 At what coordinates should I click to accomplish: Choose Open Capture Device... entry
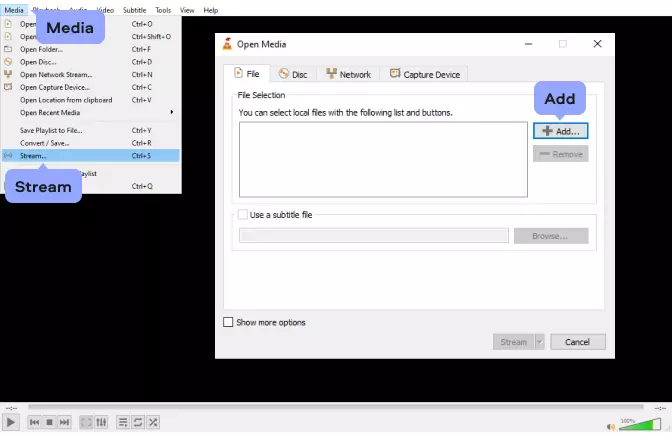point(91,87)
